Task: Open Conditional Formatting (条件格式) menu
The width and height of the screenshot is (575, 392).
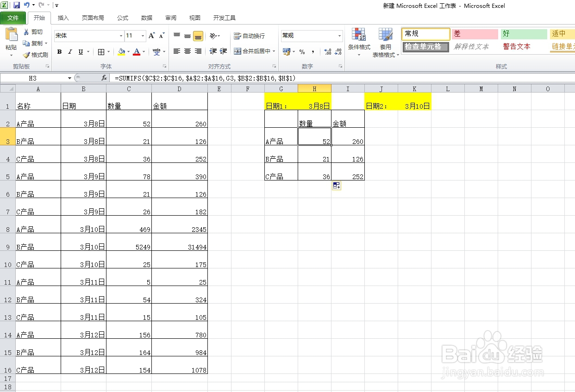Action: [x=359, y=42]
